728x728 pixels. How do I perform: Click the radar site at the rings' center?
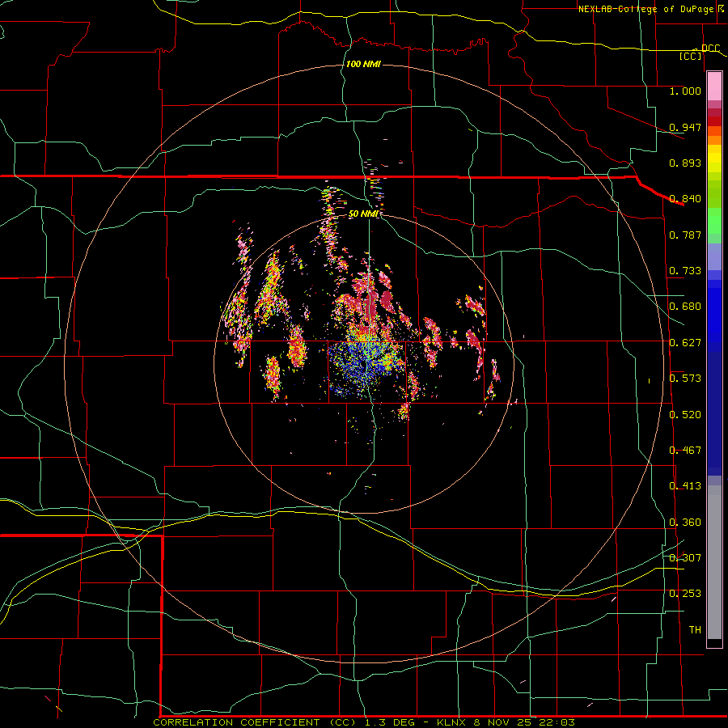pos(363,365)
